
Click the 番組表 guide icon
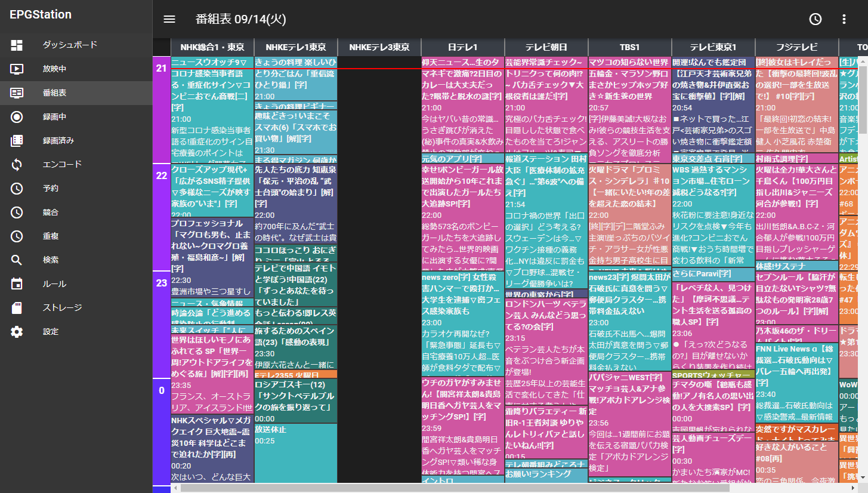tap(17, 93)
